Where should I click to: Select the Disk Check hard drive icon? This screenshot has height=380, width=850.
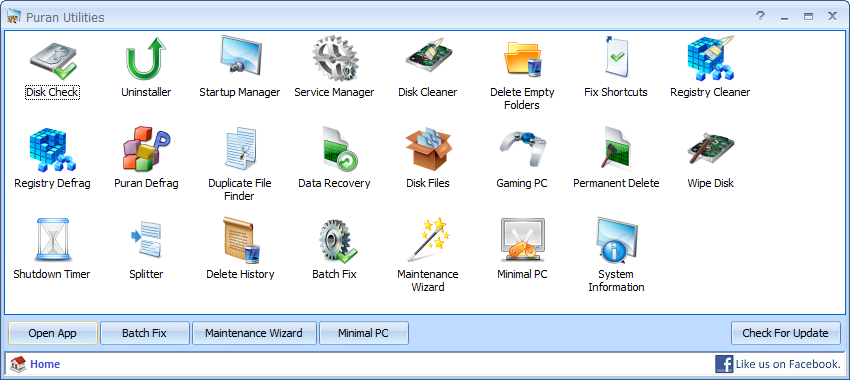(53, 60)
